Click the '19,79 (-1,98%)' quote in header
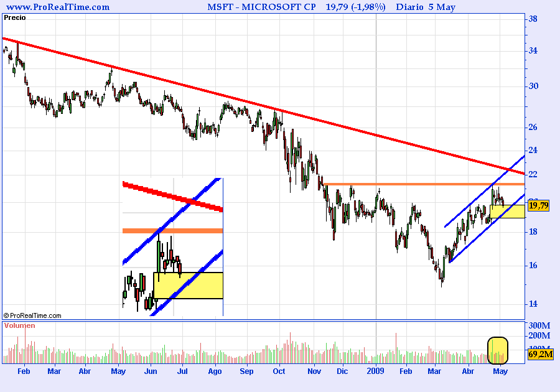 pos(355,7)
